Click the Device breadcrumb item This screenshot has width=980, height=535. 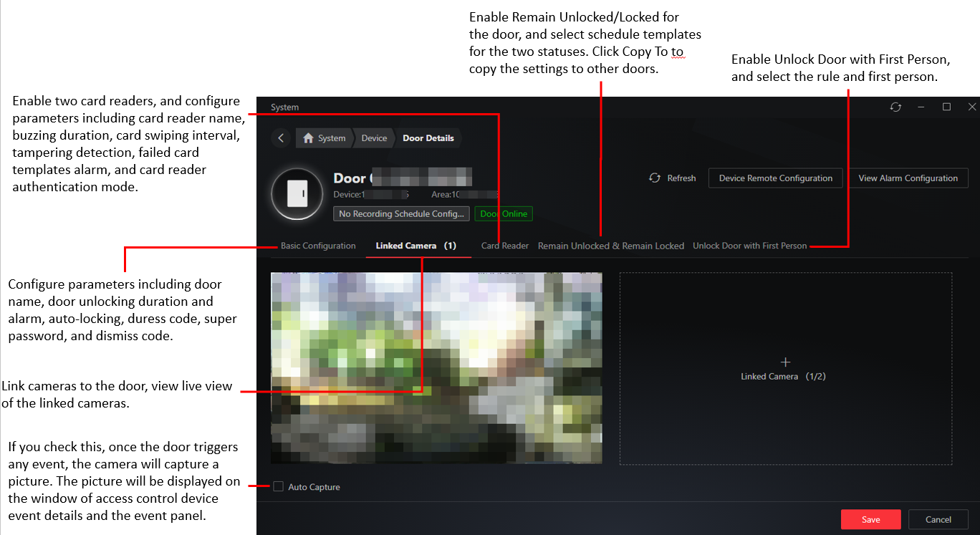pyautogui.click(x=374, y=138)
